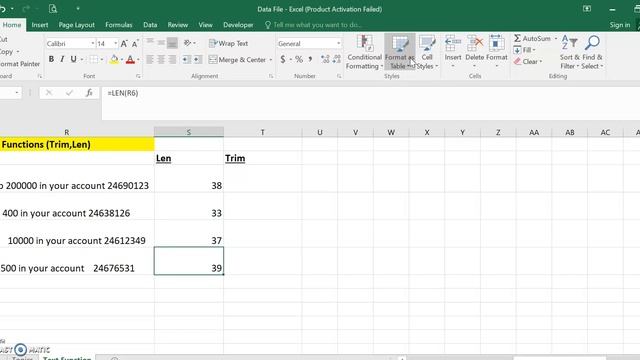Select top align icon
640x360 pixels.
click(x=150, y=43)
